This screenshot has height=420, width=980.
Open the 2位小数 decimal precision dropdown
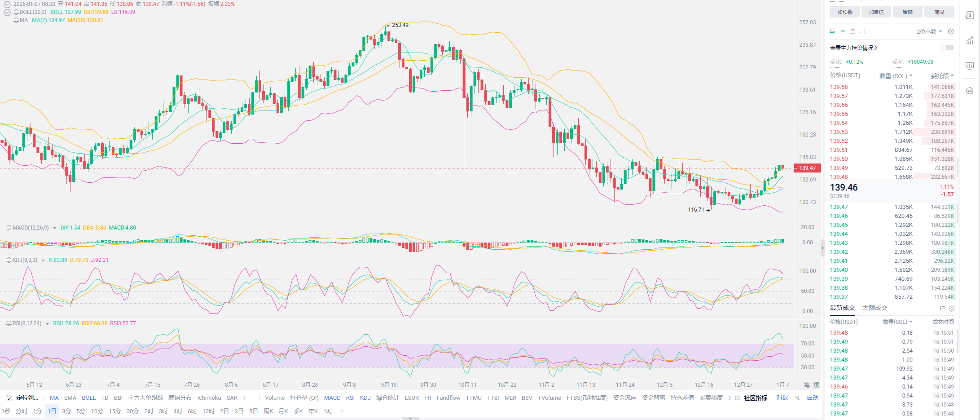pos(929,31)
